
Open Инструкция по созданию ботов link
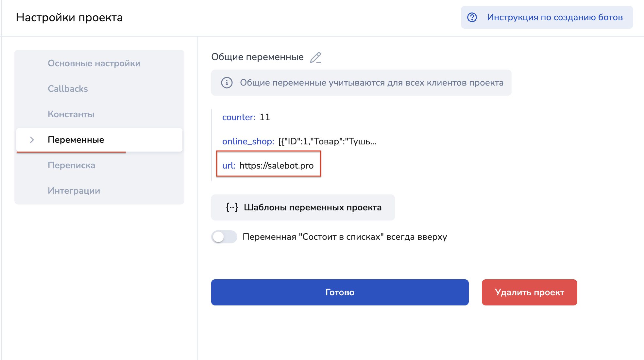pos(554,17)
